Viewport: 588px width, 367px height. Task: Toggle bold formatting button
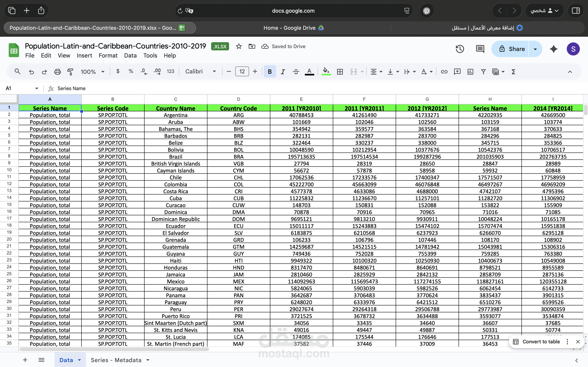click(270, 72)
